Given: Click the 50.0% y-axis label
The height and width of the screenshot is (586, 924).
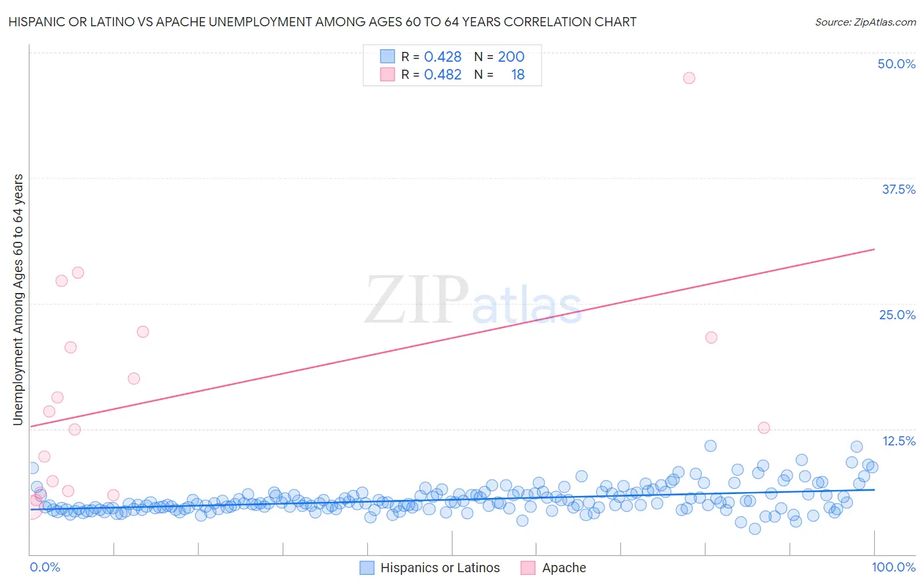Looking at the screenshot, I should click(x=896, y=64).
